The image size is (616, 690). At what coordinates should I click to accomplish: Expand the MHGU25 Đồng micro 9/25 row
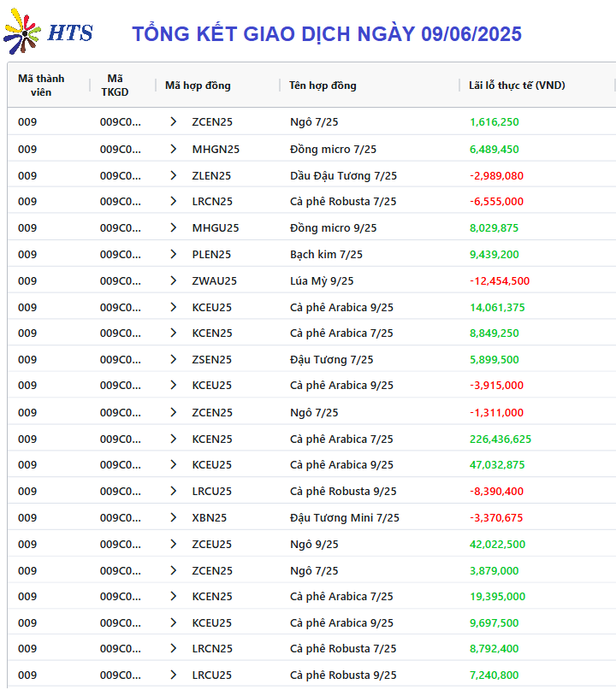point(174,227)
